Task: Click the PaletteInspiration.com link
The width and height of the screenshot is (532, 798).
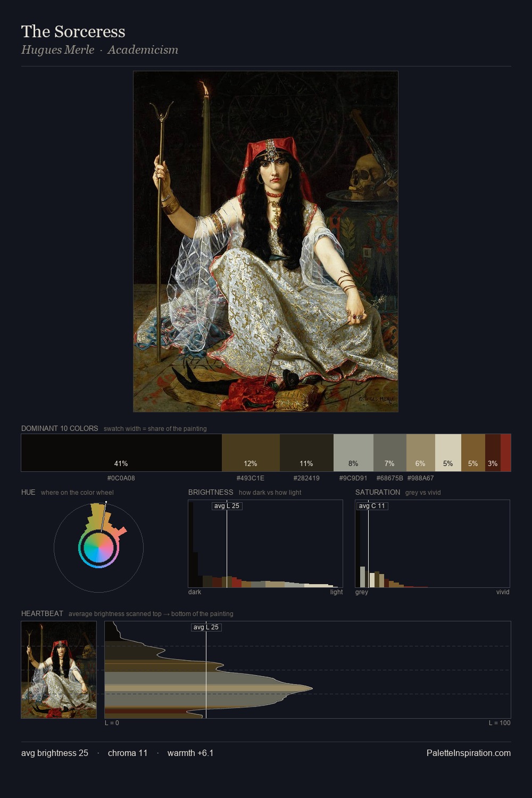Action: point(469,753)
